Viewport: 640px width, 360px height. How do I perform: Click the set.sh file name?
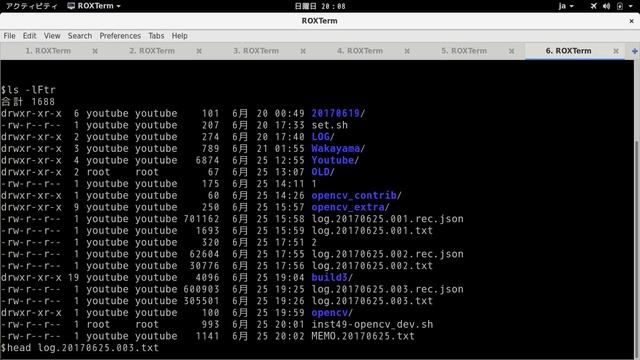pyautogui.click(x=329, y=125)
